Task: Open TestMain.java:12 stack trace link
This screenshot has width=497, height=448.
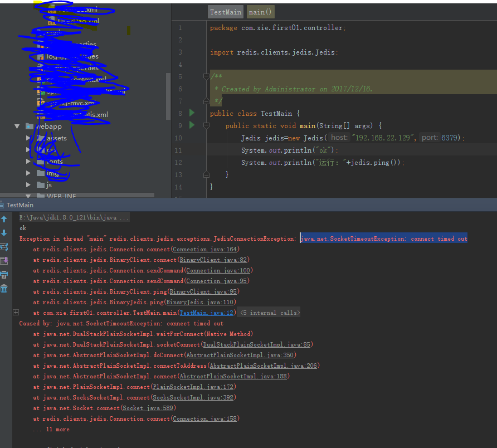Action: pyautogui.click(x=206, y=313)
